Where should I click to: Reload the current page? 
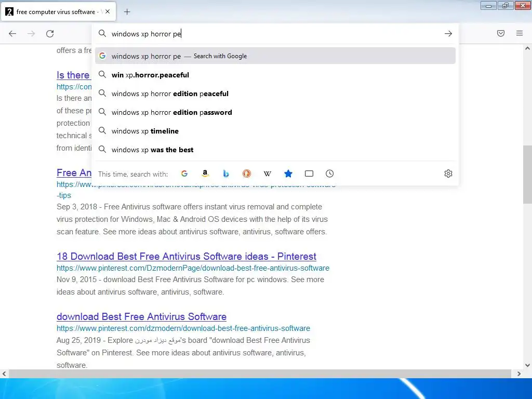50,34
